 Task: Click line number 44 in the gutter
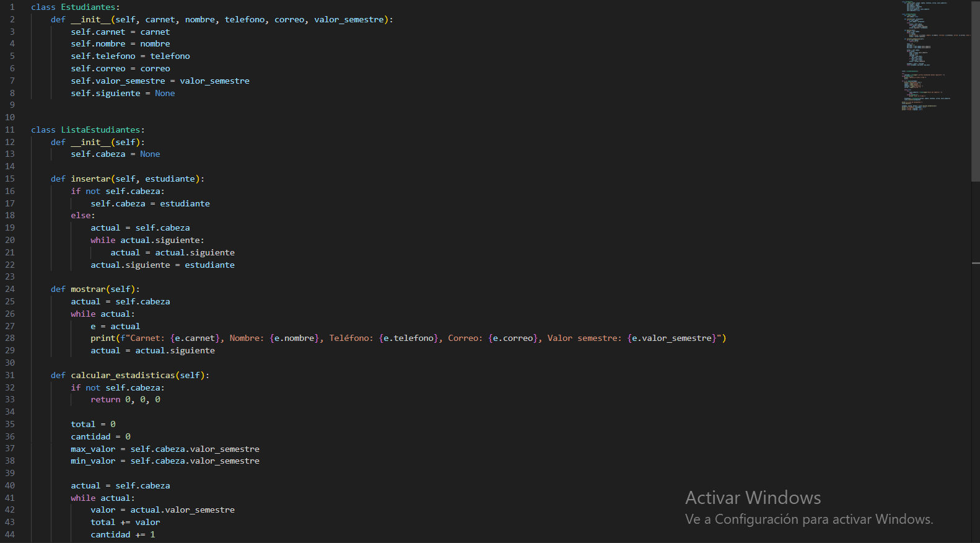point(10,534)
